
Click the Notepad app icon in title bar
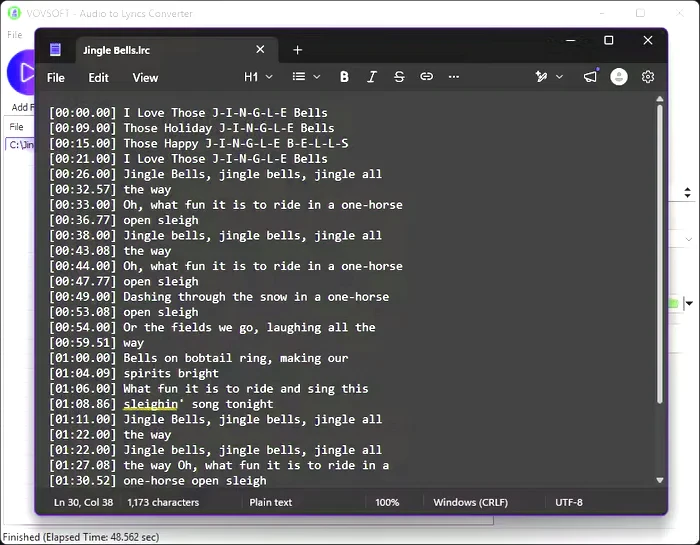click(x=55, y=49)
